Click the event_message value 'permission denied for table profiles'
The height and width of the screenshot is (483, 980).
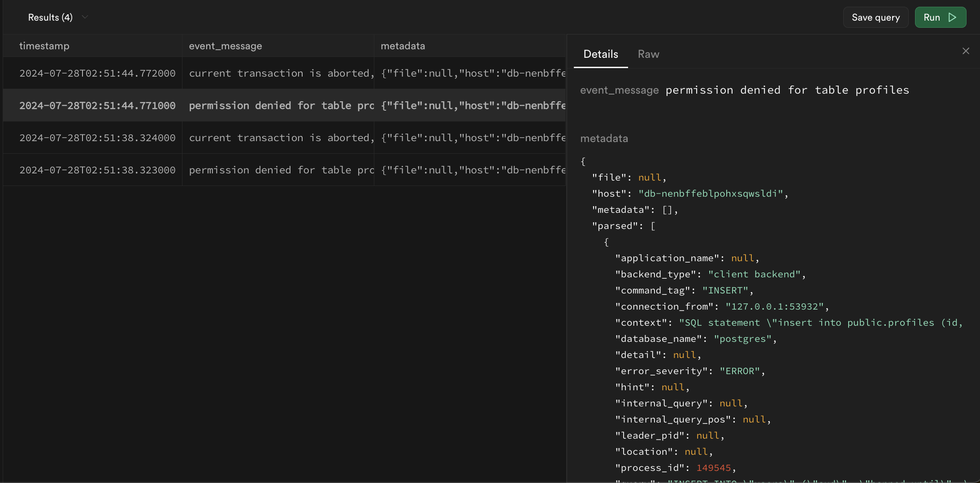coord(788,90)
